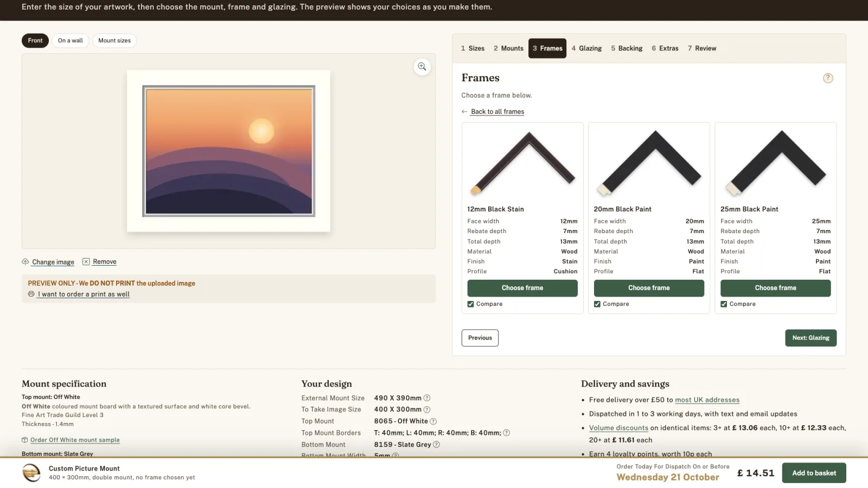Click info icon after Top Mount Borders values
The image size is (868, 488).
click(x=507, y=433)
